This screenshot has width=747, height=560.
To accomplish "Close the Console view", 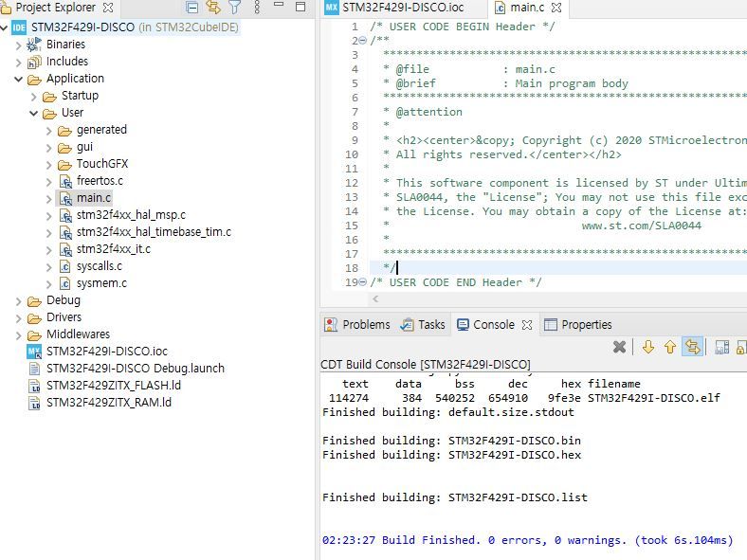I will [x=527, y=325].
